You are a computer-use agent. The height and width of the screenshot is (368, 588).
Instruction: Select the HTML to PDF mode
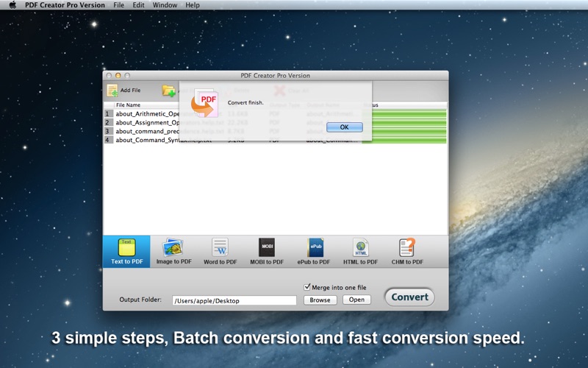pyautogui.click(x=360, y=252)
